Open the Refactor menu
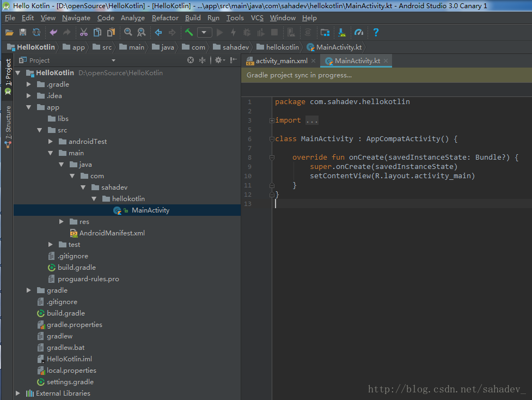This screenshot has width=532, height=400. pos(165,18)
